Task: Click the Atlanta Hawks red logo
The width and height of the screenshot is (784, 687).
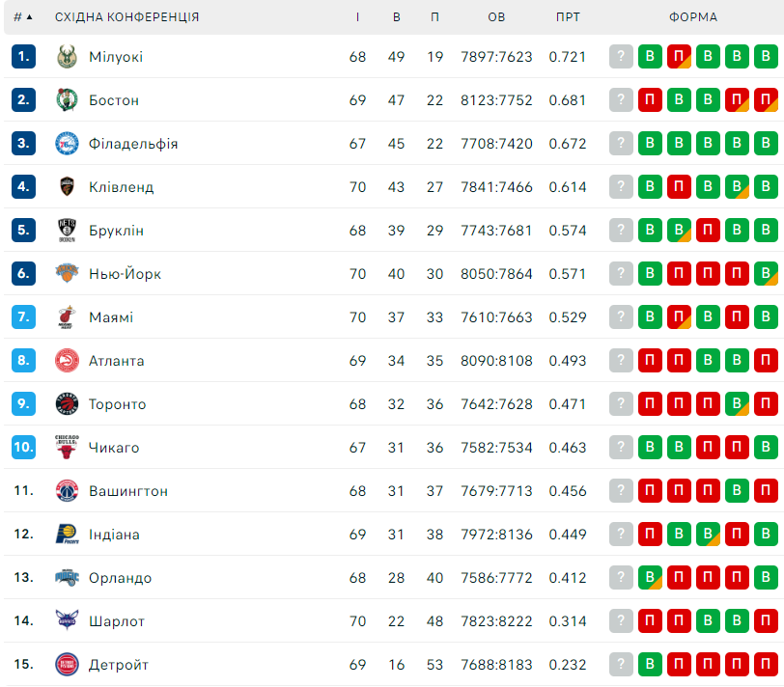Action: [x=67, y=360]
